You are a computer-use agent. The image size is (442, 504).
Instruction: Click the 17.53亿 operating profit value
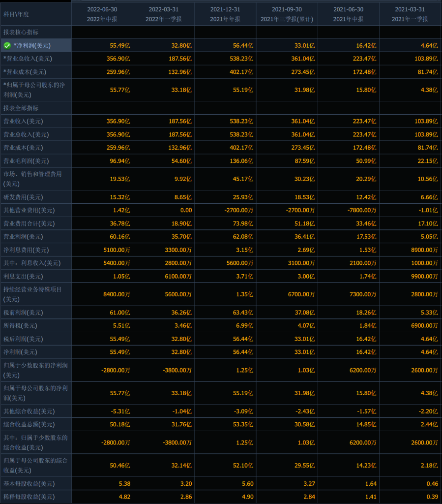pos(366,237)
